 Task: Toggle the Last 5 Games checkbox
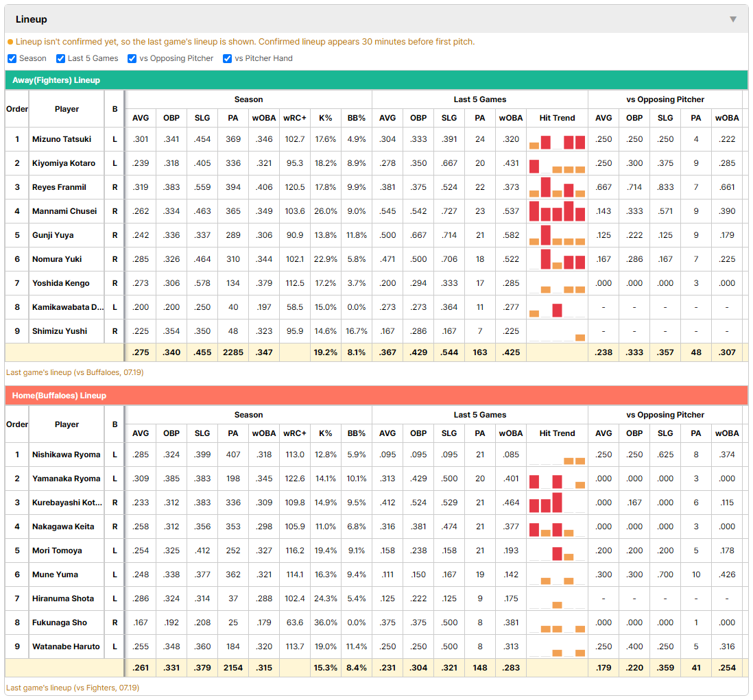[x=60, y=58]
